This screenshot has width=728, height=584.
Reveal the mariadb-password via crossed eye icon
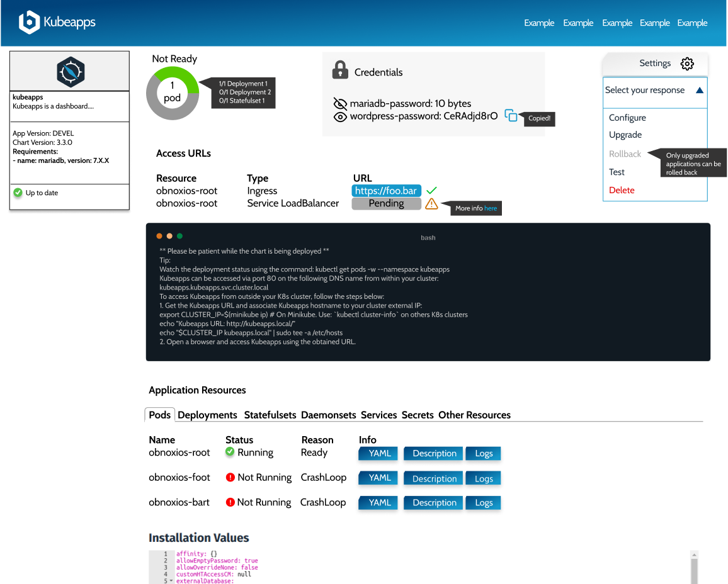[x=340, y=103]
